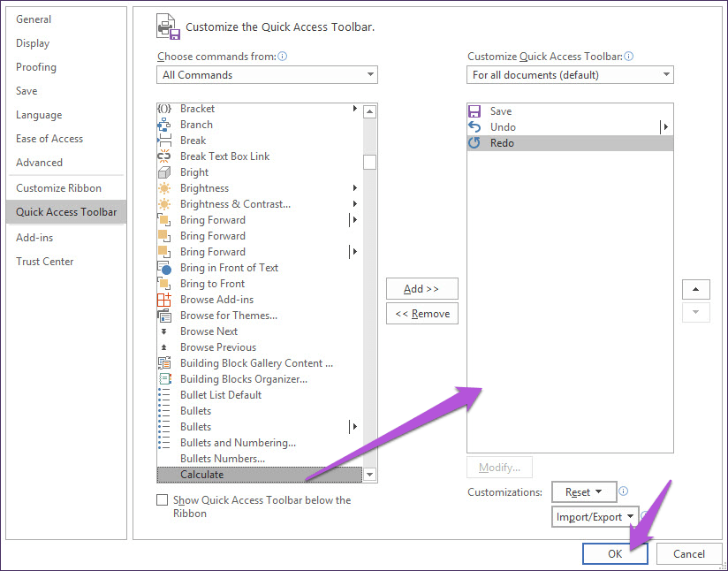Click the Undo arrow icon
This screenshot has height=571, width=728.
[474, 127]
